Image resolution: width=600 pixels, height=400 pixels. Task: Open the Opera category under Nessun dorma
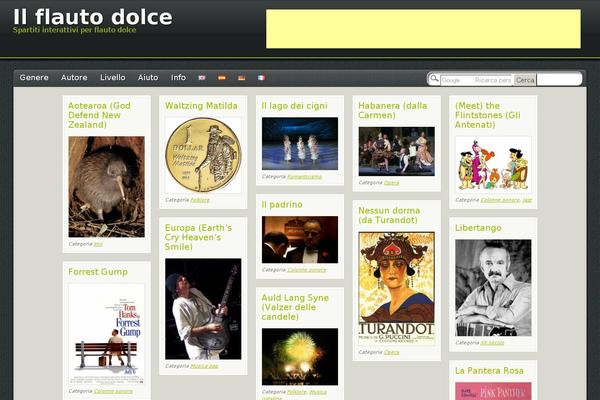391,352
